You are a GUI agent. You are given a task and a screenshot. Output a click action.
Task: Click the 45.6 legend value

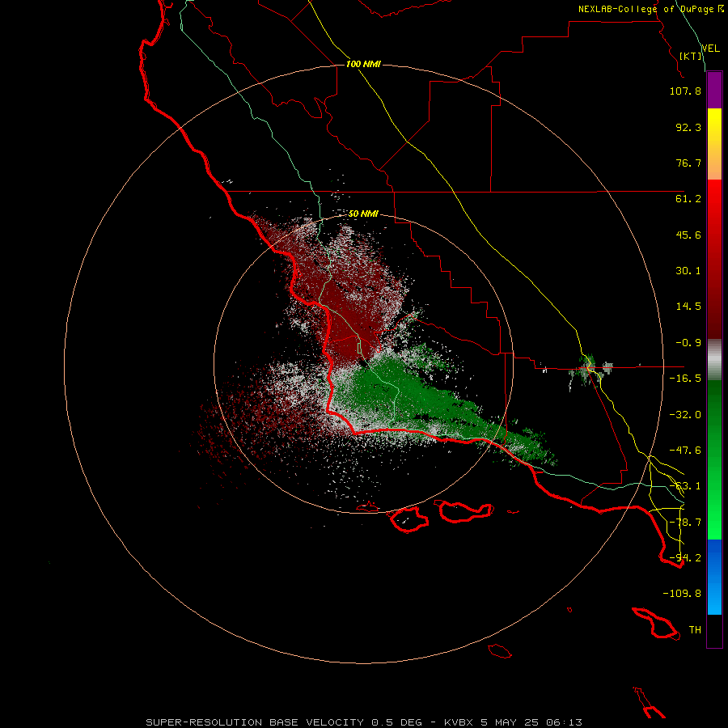688,235
